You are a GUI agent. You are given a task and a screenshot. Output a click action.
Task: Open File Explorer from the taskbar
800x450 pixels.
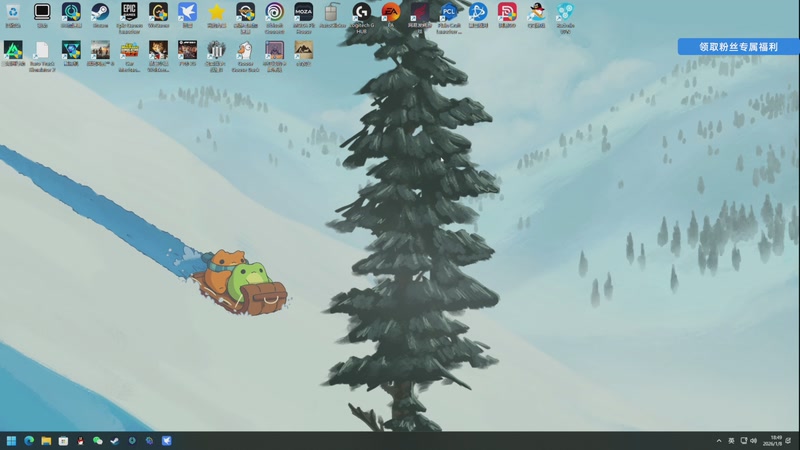46,441
